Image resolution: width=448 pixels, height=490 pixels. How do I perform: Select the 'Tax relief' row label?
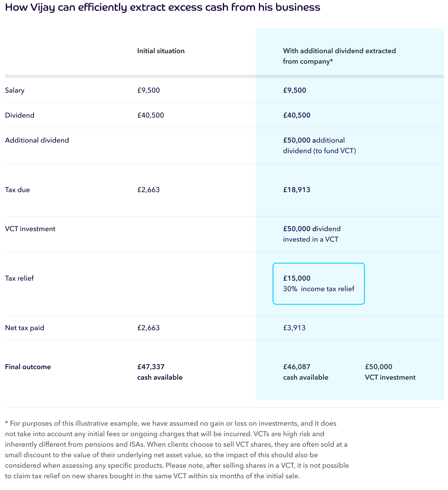pyautogui.click(x=19, y=278)
